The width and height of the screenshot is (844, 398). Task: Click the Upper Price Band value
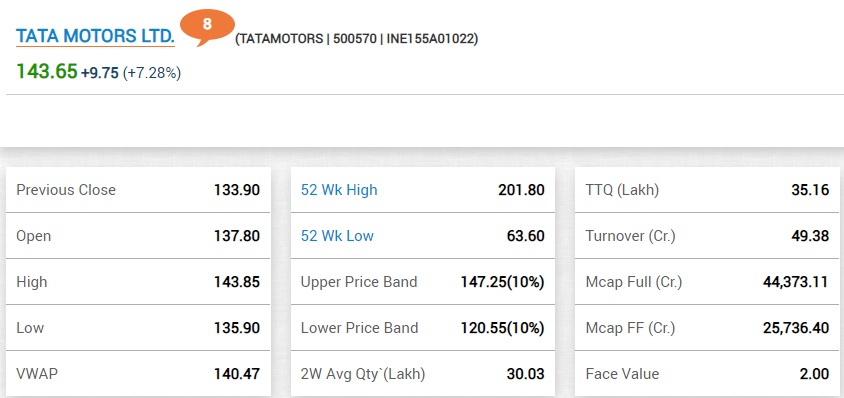point(502,282)
